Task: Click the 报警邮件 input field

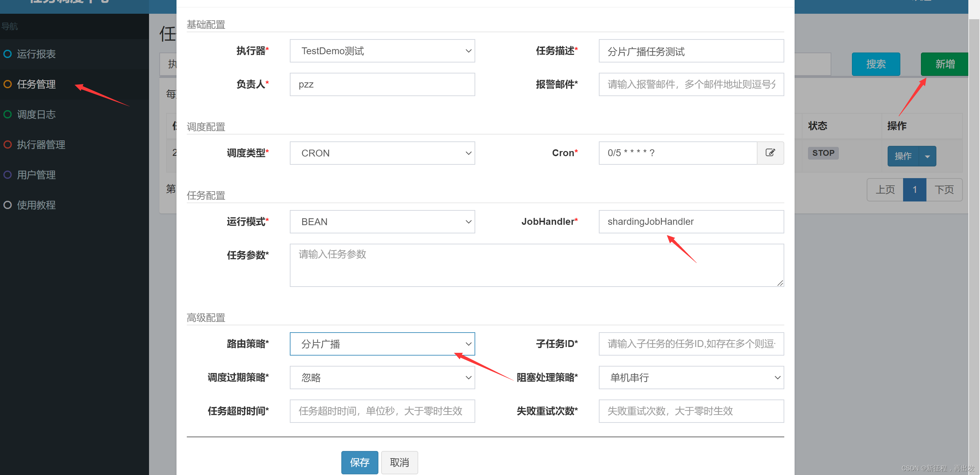Action: (691, 84)
